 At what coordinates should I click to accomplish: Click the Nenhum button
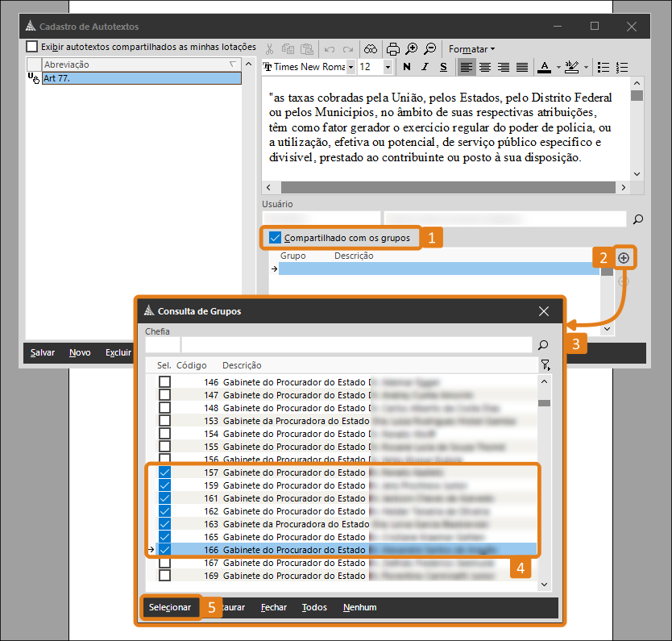pyautogui.click(x=359, y=607)
